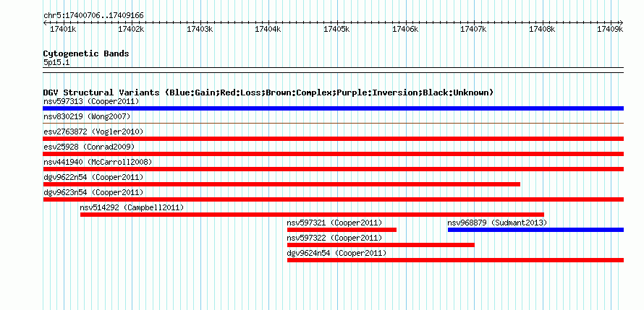Select the red dgv9624n54 loss bar
The width and height of the screenshot is (644, 310).
(x=455, y=260)
